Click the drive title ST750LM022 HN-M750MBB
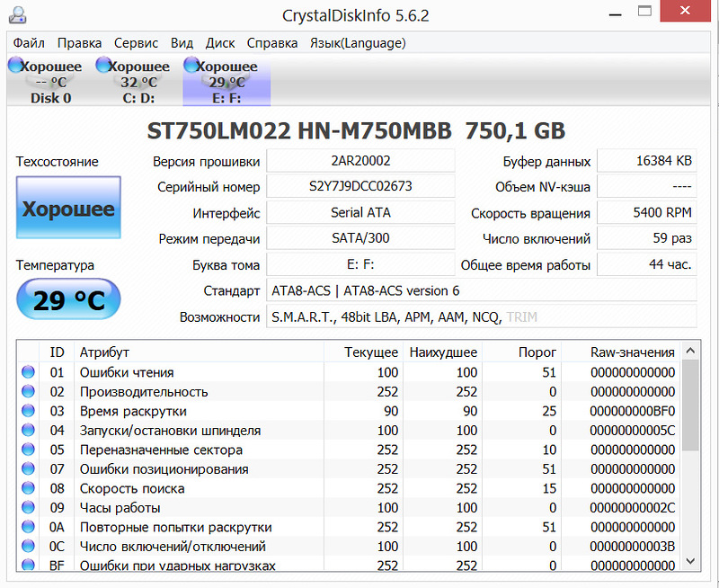Viewport: 719px width, 588px height. click(x=299, y=130)
